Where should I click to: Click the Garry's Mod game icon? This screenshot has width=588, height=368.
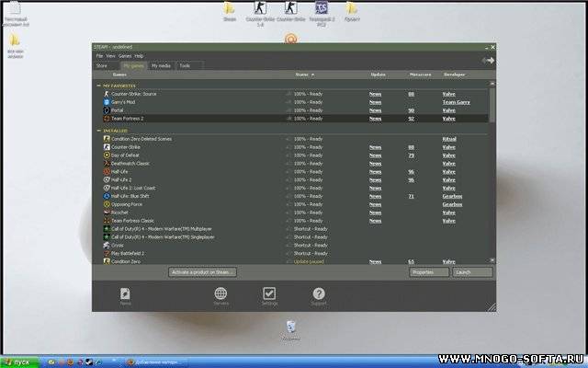tap(107, 102)
